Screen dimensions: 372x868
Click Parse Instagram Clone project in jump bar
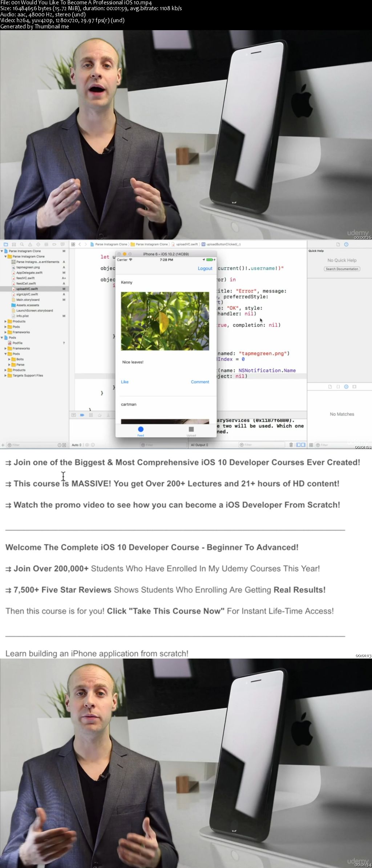click(x=109, y=244)
